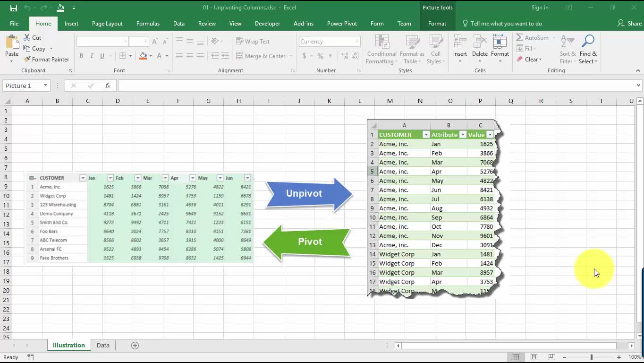Expand the Name Box dropdown arrow
This screenshot has width=644, height=363.
45,86
